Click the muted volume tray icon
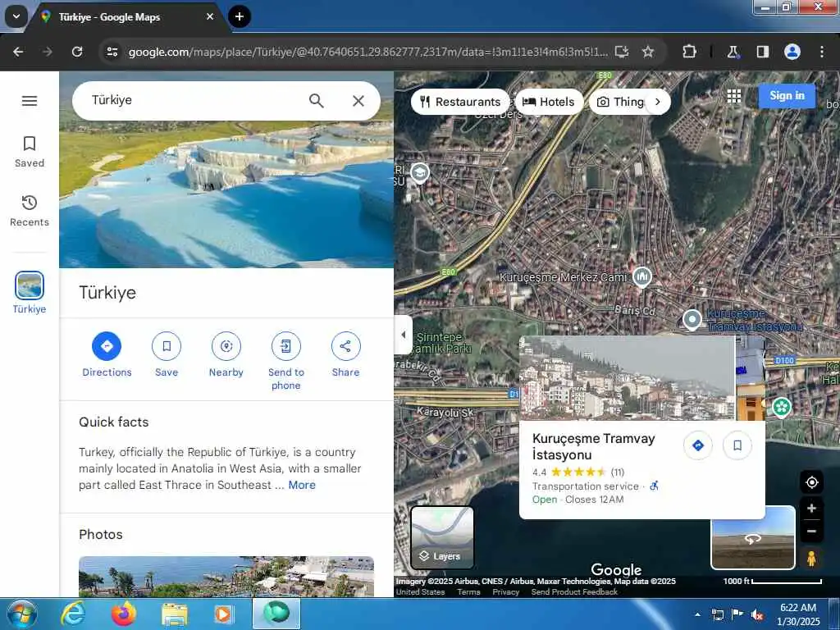The image size is (840, 630). [757, 615]
